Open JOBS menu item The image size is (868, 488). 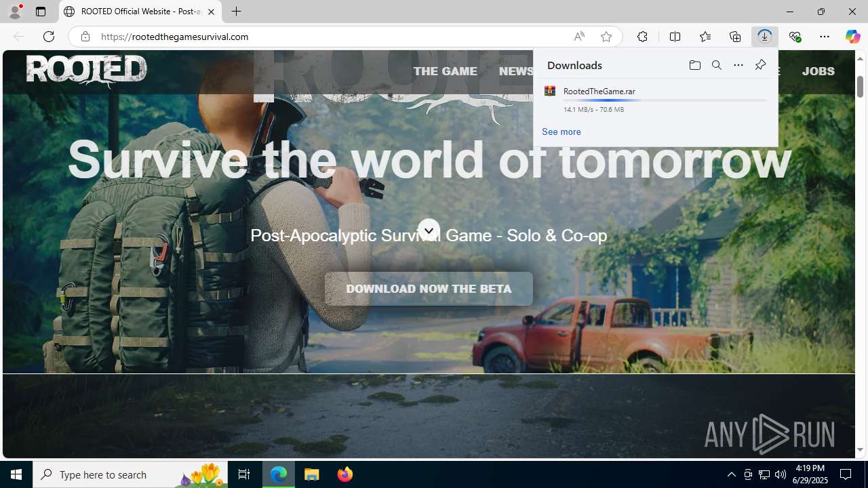(818, 71)
